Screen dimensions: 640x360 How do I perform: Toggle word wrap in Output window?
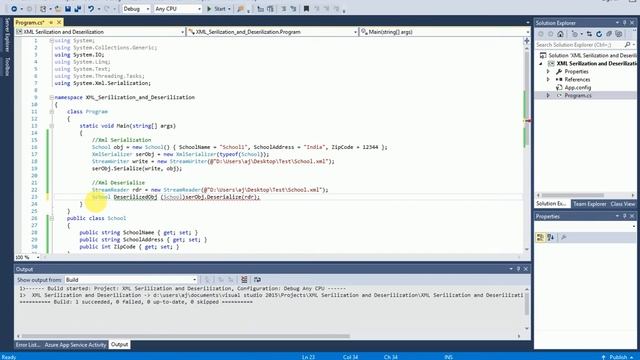[x=258, y=280]
